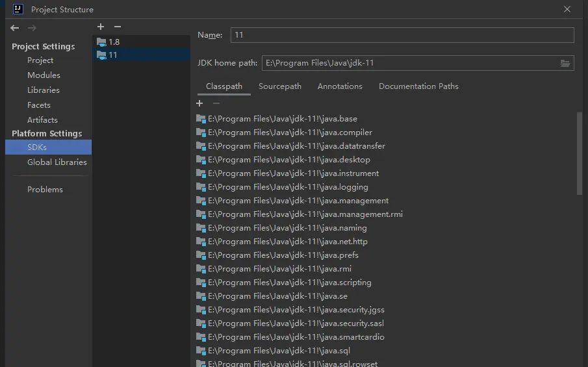Click the SDK Name input field
The width and height of the screenshot is (588, 367).
[402, 35]
